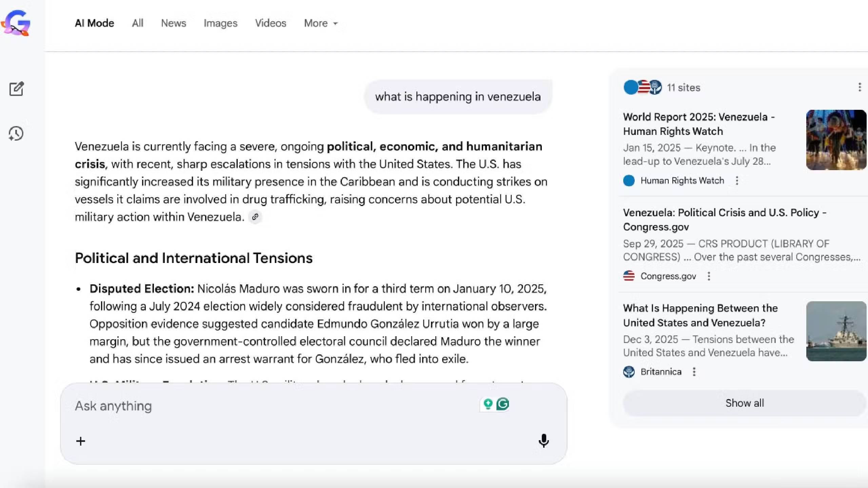Expand the More dropdown in top navigation

(321, 23)
